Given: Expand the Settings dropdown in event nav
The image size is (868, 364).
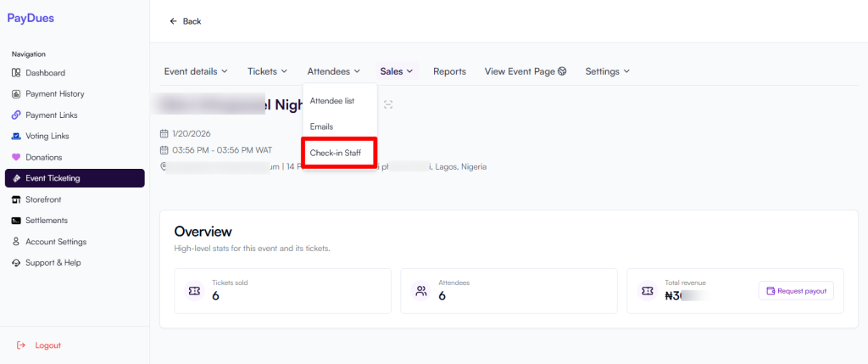Looking at the screenshot, I should 607,71.
